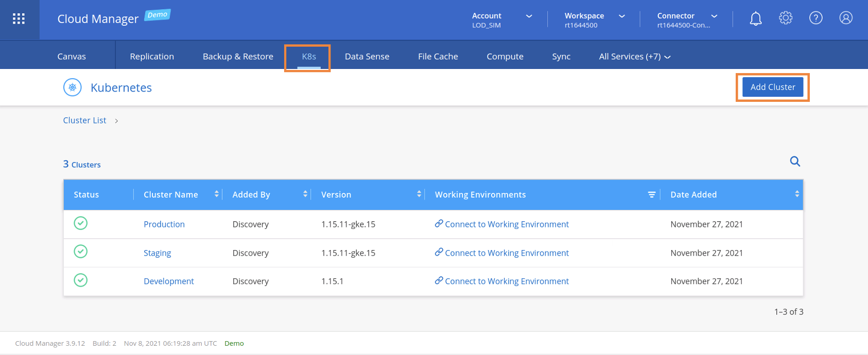The image size is (868, 355).
Task: Switch to the Replication tab
Action: [x=152, y=57]
